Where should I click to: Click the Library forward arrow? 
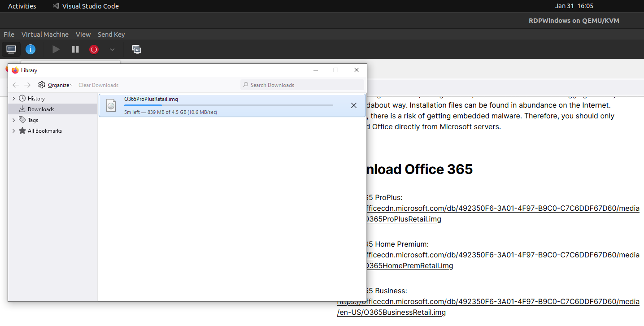tap(27, 85)
